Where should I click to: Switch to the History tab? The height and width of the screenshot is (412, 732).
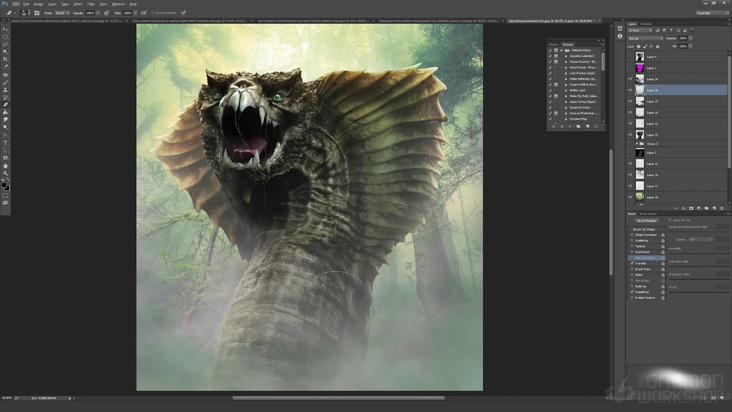pyautogui.click(x=554, y=44)
